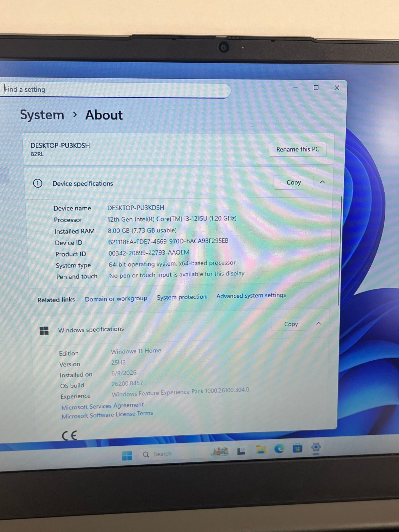Select the 82RL model text
Viewport: 399px width, 532px height.
click(37, 154)
